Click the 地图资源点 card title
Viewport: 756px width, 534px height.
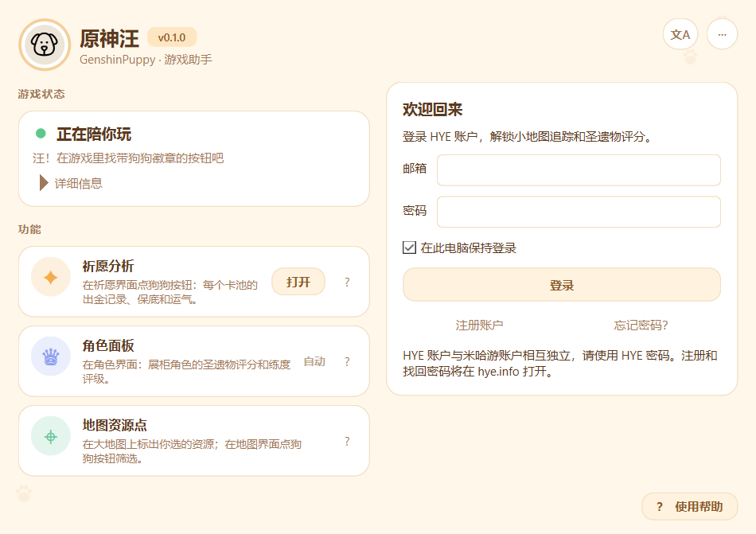point(115,425)
